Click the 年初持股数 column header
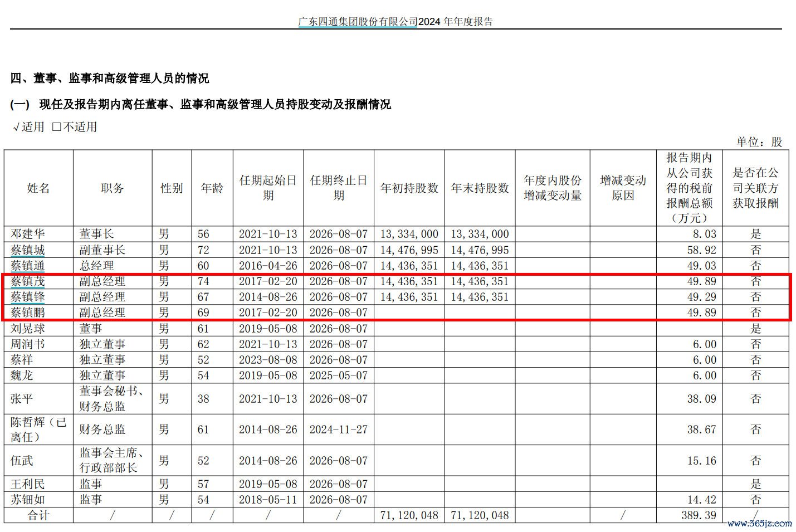 click(409, 188)
